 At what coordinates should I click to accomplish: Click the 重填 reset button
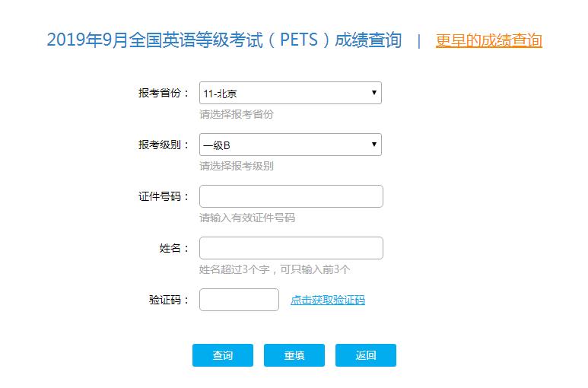(294, 355)
